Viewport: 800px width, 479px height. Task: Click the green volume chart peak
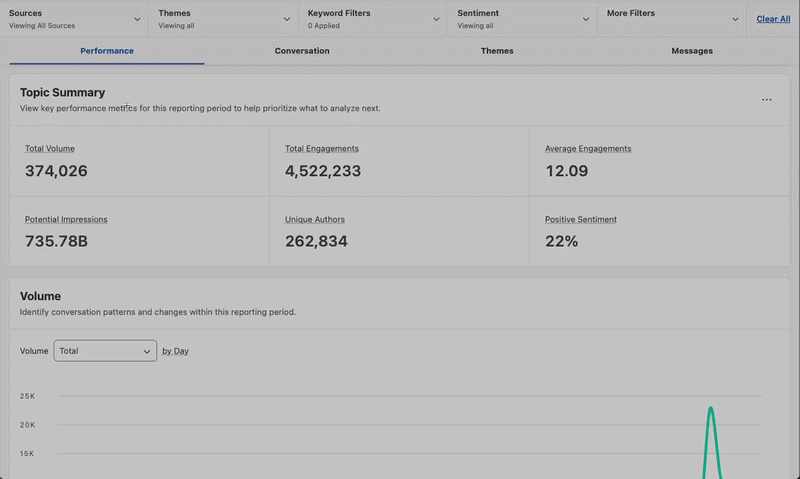coord(711,409)
